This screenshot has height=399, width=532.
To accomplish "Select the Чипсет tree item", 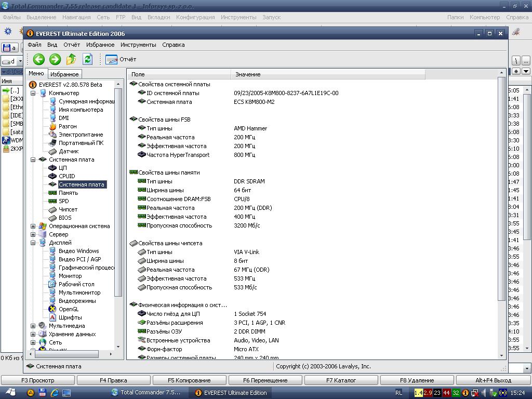I will [68, 209].
